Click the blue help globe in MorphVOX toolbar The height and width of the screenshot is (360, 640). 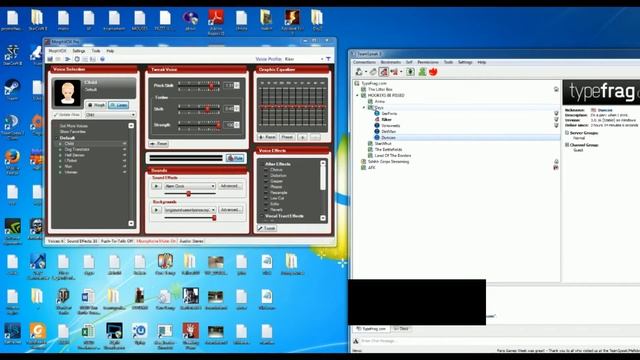[102, 59]
